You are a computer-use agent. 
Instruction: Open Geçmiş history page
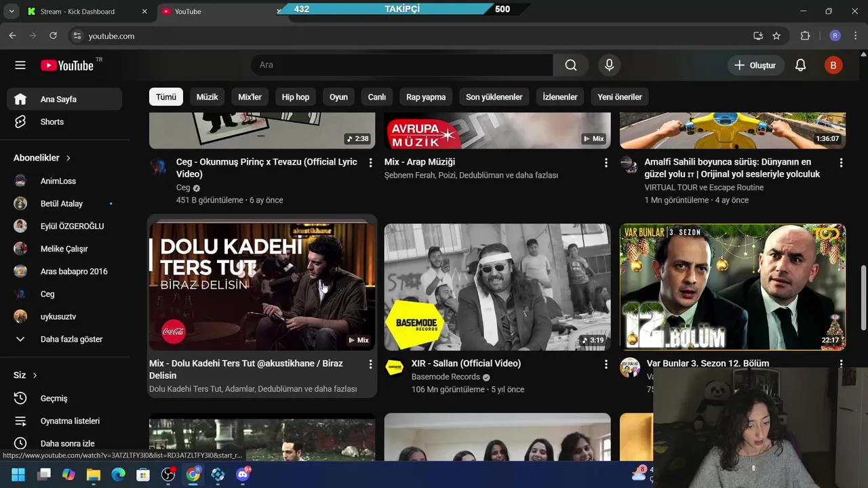point(64,398)
